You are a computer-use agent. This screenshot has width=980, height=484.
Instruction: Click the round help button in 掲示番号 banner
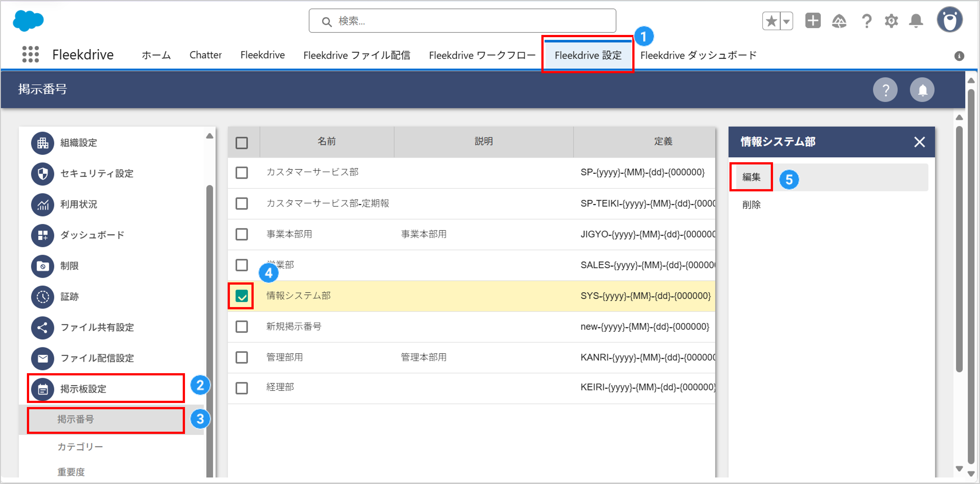pos(885,90)
